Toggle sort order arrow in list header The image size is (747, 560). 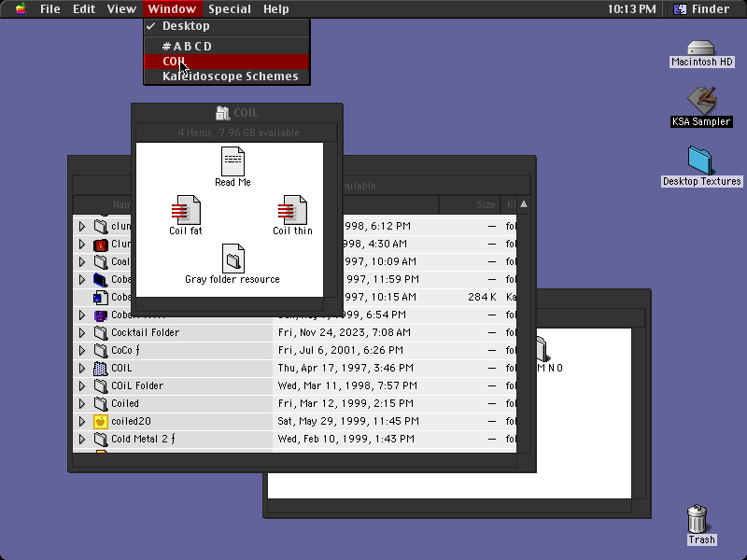point(524,204)
